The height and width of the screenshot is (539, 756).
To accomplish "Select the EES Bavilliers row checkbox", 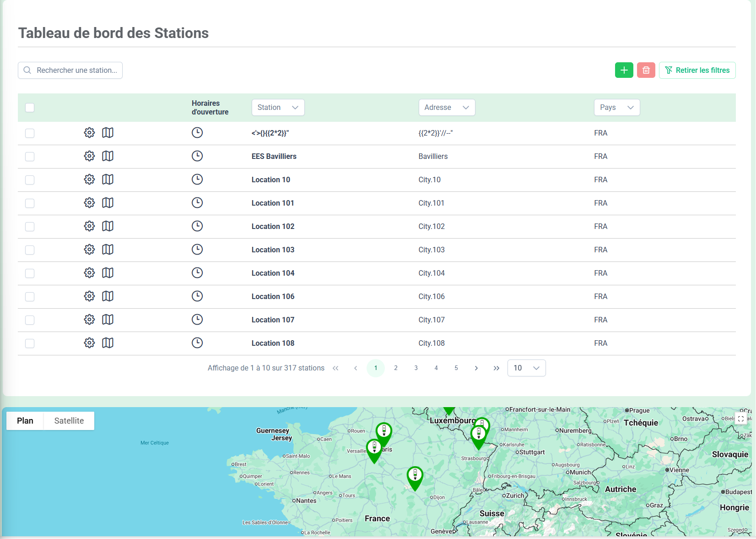I will tap(30, 157).
